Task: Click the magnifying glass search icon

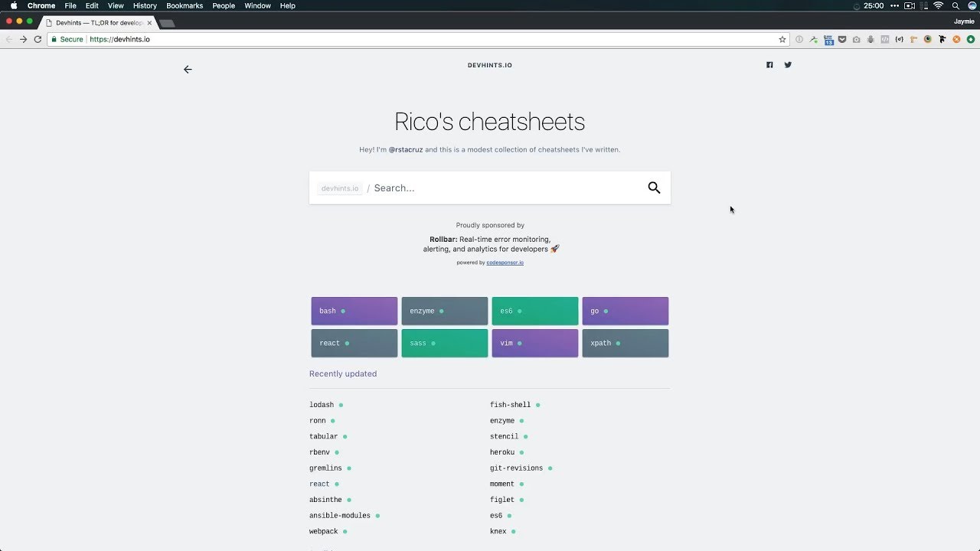Action: point(654,187)
